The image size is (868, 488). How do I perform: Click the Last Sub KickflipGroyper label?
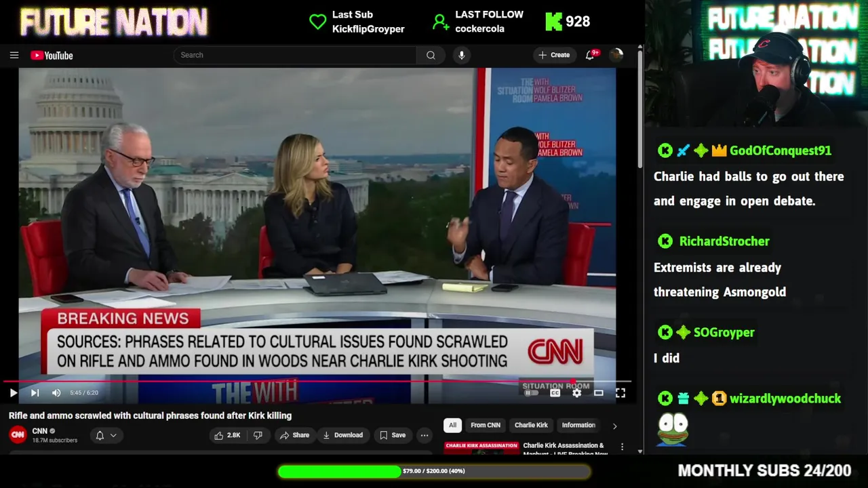click(x=368, y=22)
